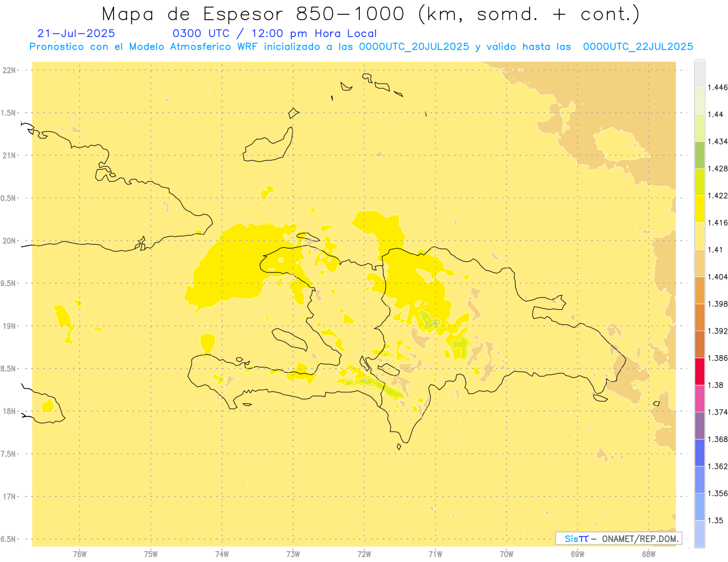Click legend value 1.428
This screenshot has height=562, width=728.
click(x=717, y=169)
